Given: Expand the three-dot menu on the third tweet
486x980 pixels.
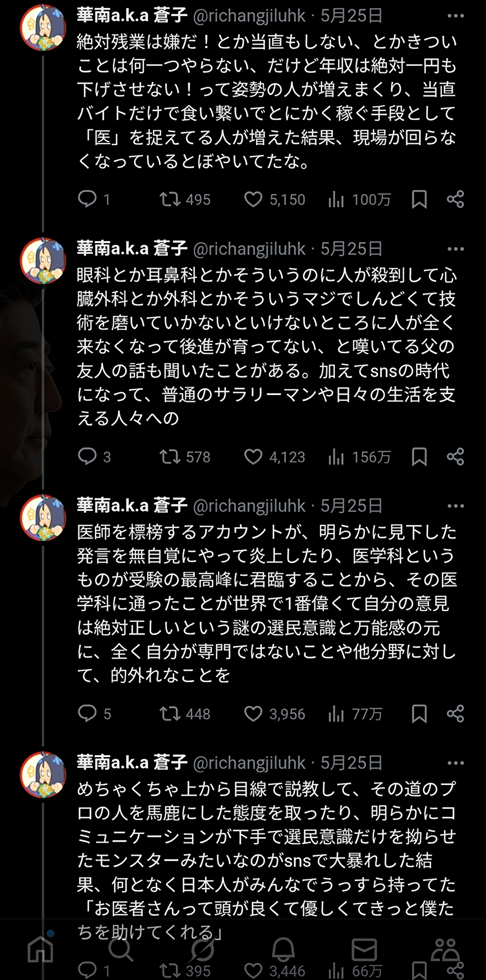Looking at the screenshot, I should tap(456, 506).
